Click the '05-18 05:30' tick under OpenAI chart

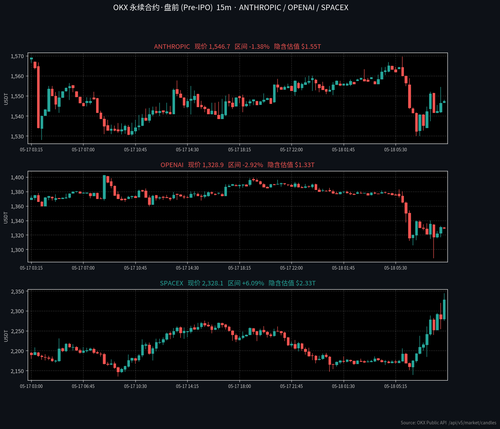click(x=395, y=268)
